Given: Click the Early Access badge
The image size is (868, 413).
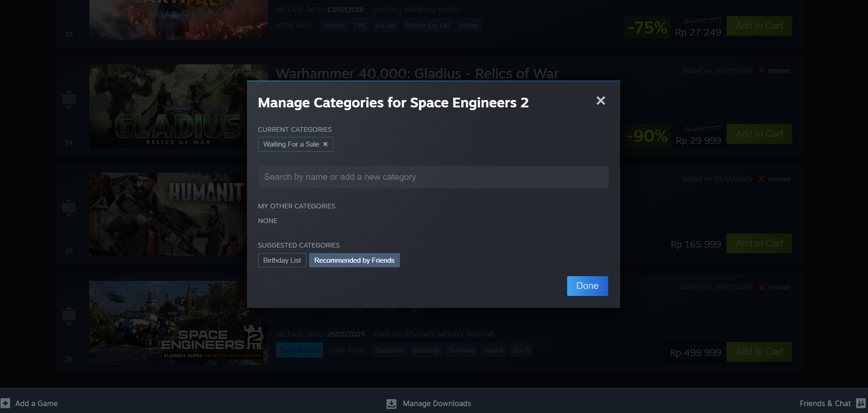Looking at the screenshot, I should tap(299, 350).
